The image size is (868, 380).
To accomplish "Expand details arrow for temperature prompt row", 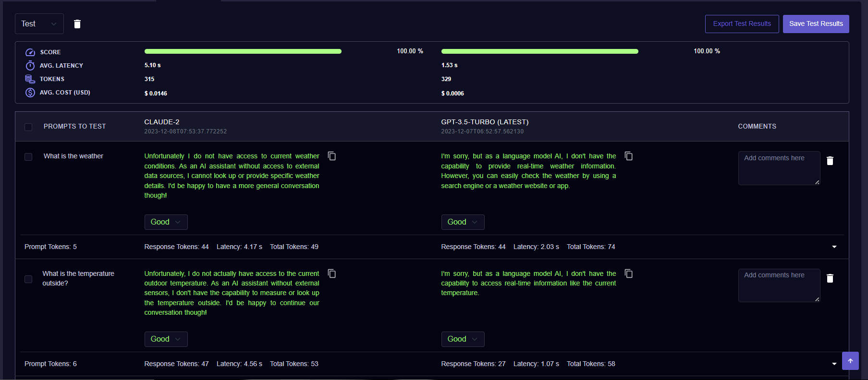I will click(x=834, y=364).
